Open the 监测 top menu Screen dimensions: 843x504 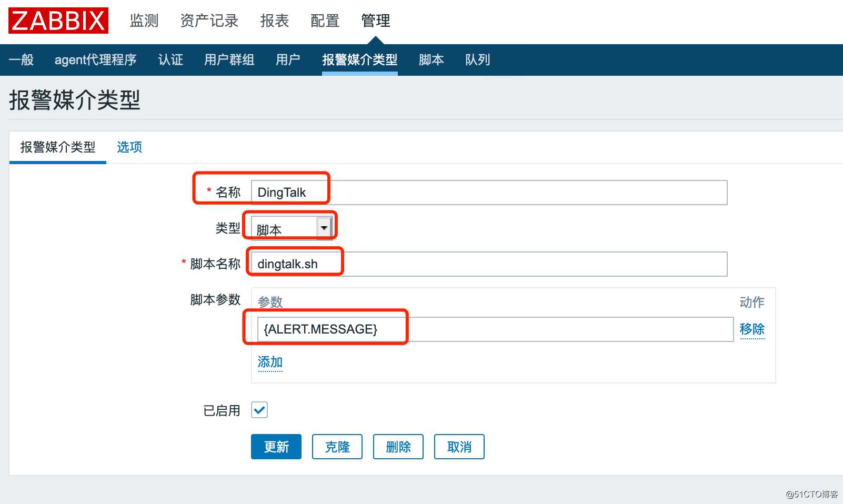[x=144, y=21]
